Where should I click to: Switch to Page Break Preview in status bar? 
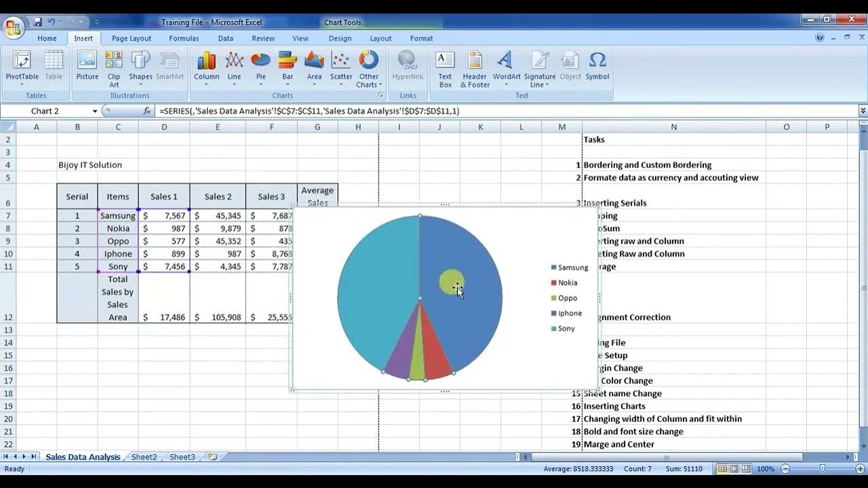click(x=746, y=469)
